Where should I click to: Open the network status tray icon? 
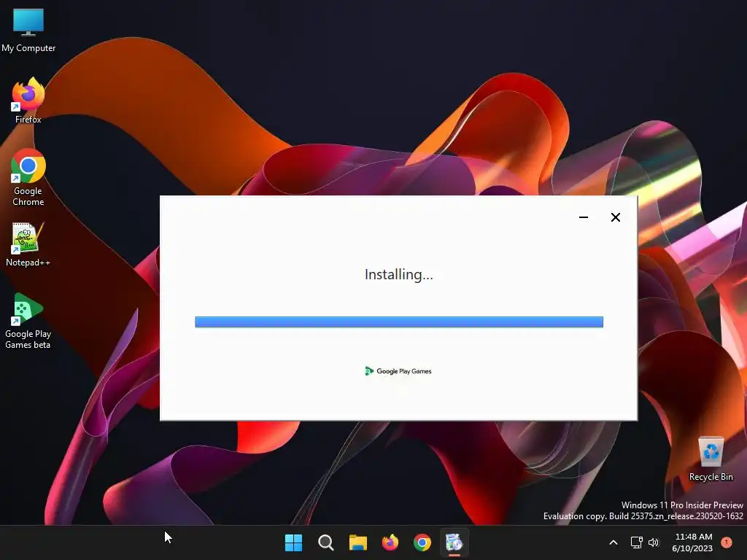click(636, 542)
